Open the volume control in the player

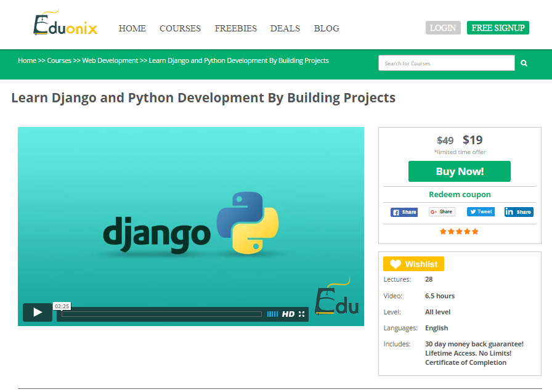click(272, 314)
